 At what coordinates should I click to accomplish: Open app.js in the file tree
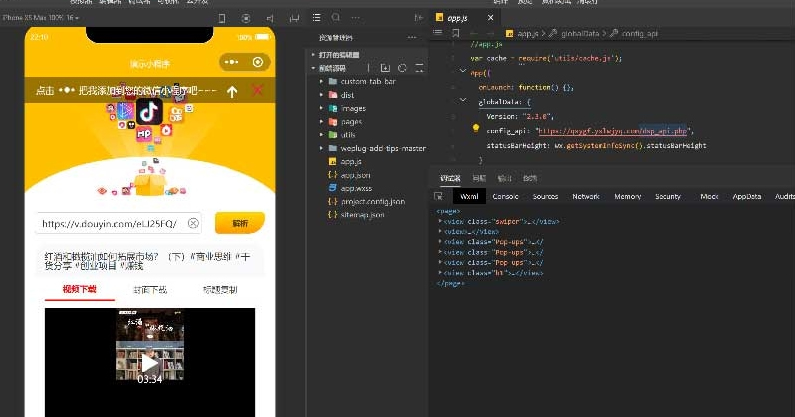pyautogui.click(x=350, y=161)
